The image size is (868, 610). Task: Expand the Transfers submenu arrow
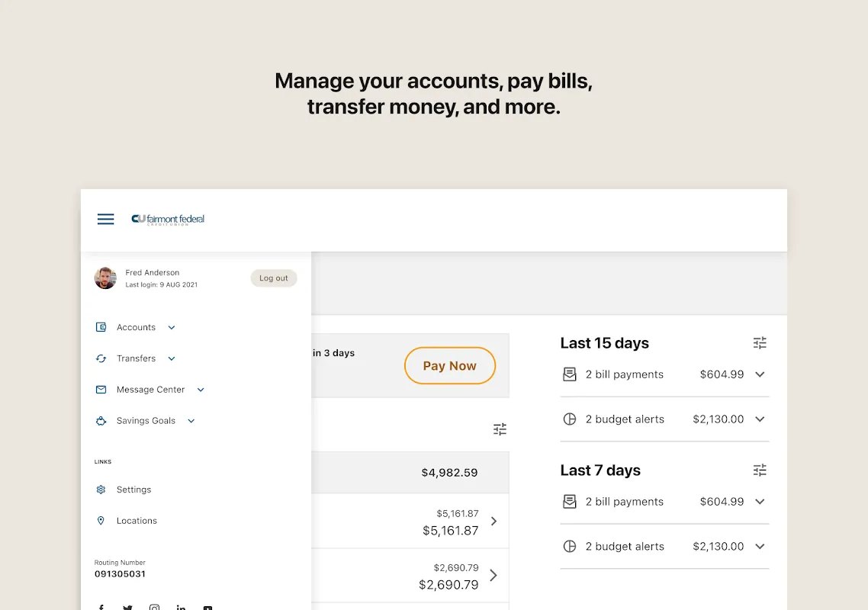tap(172, 358)
